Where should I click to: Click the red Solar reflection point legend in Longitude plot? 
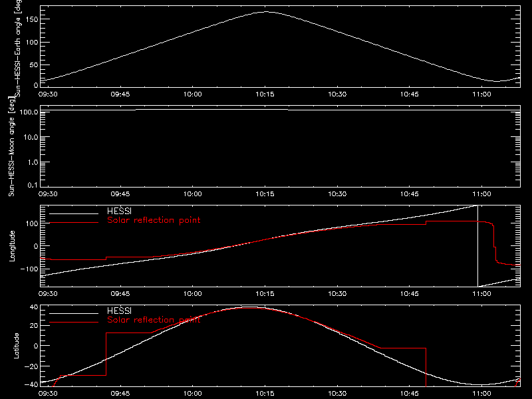coord(154,220)
